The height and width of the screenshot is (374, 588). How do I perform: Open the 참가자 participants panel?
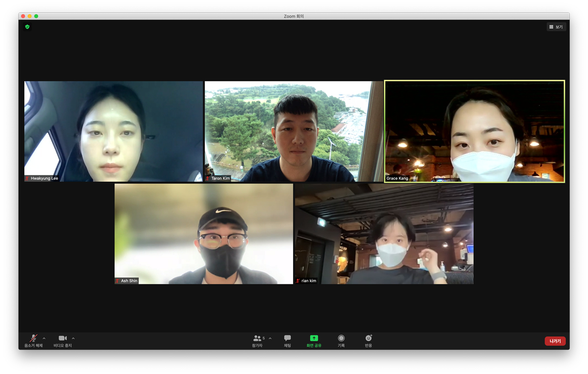tap(257, 341)
